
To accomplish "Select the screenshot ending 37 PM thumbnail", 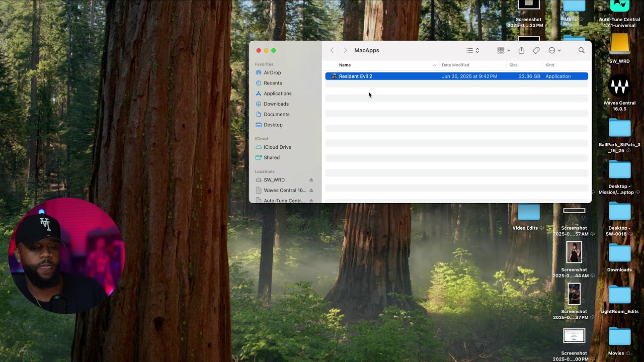I will click(574, 294).
